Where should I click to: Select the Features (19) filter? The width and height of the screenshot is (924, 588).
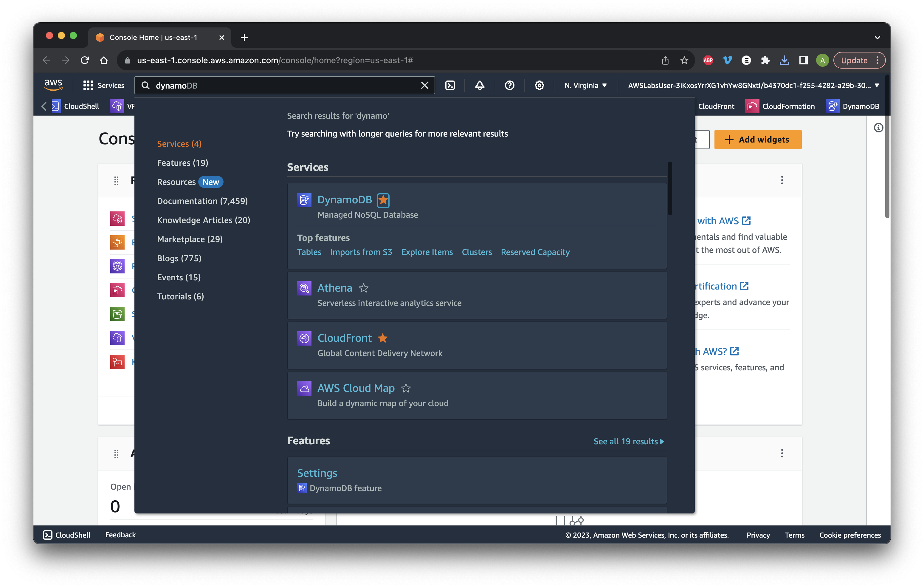point(182,163)
